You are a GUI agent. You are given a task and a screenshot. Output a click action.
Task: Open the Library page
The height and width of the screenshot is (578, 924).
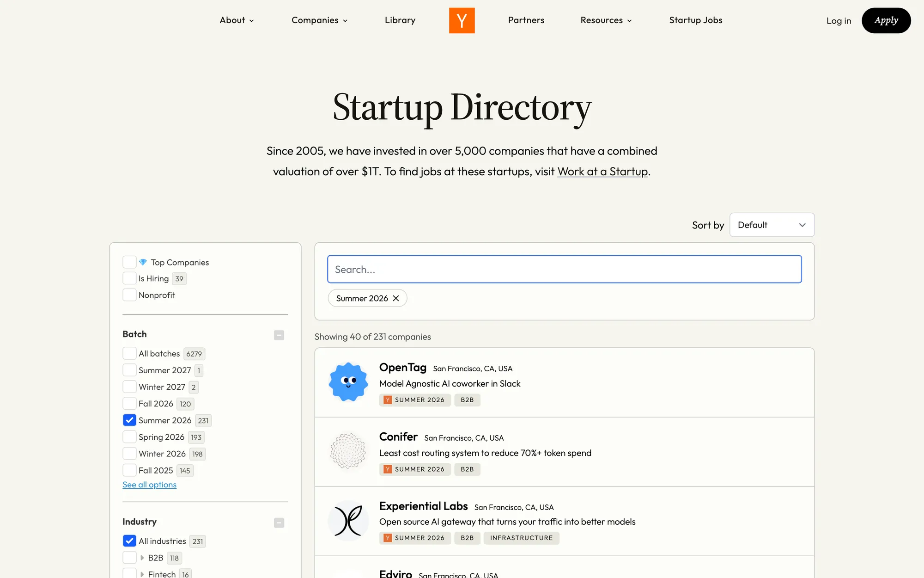click(x=400, y=20)
